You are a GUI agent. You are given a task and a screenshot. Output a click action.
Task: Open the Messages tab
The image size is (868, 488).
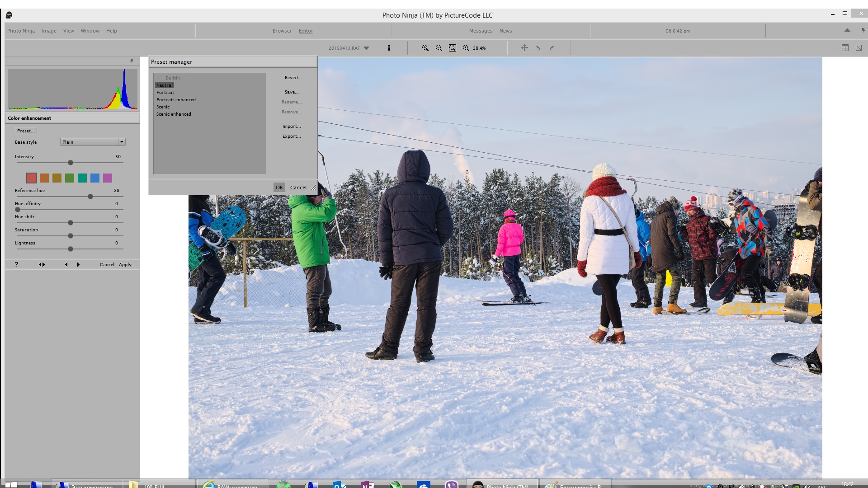[x=481, y=31]
